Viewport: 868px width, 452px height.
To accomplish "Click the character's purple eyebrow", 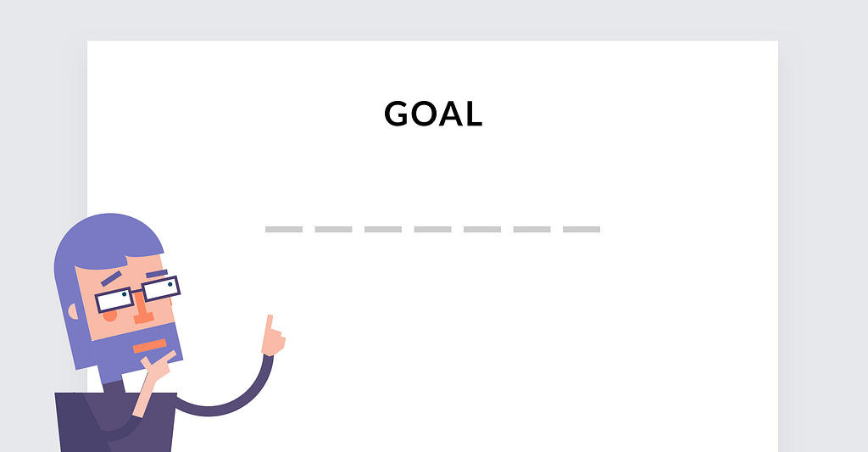I will [x=113, y=278].
